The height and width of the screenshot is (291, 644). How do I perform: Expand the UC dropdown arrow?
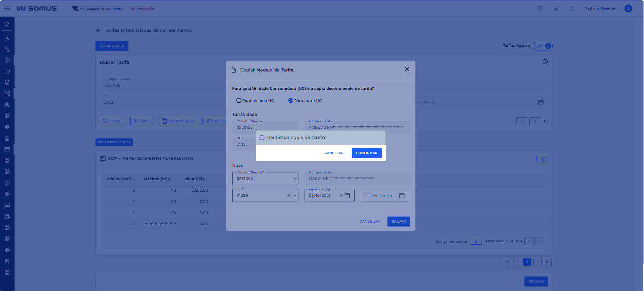pos(295,195)
